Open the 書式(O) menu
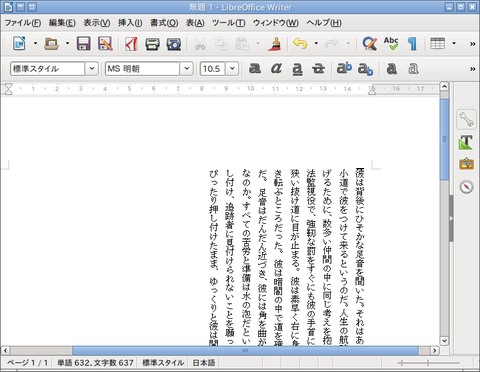The image size is (480, 372). pos(164,23)
